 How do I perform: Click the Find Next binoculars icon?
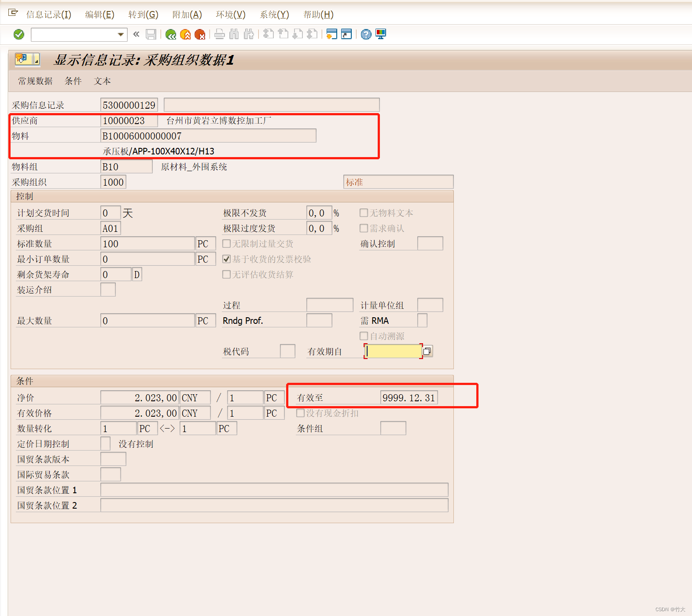pyautogui.click(x=249, y=34)
